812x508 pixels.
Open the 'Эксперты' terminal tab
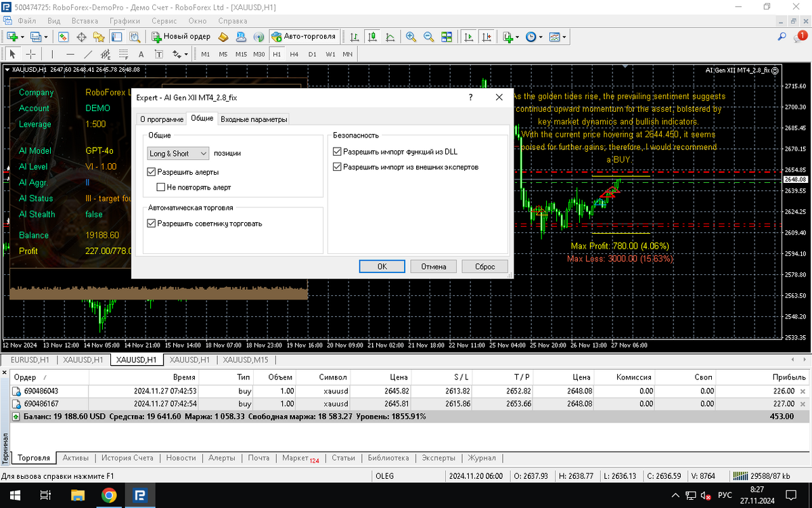pos(438,458)
